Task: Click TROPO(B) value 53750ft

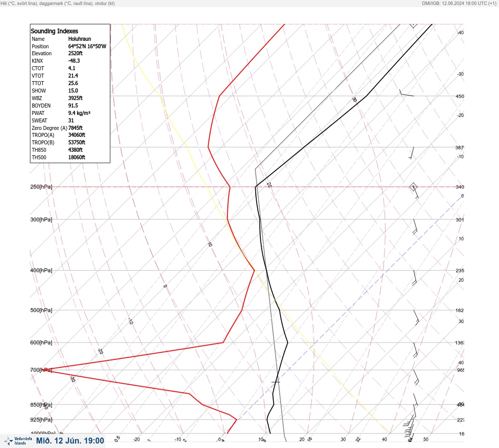Action: pos(77,142)
